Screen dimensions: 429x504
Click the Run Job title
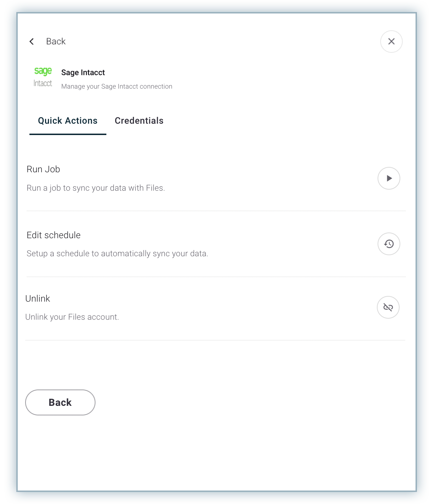[43, 169]
